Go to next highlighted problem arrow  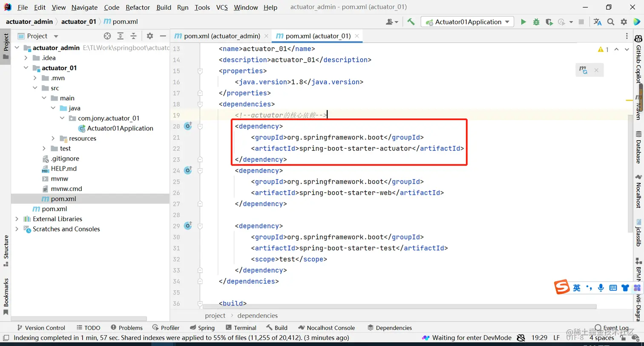tap(627, 49)
